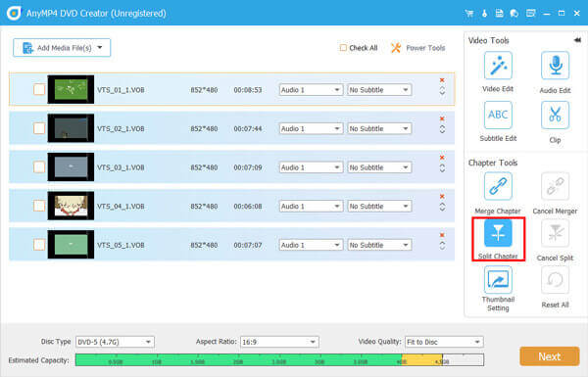Open subtitle dropdown for VTS_05_1.VOB

[x=379, y=245]
